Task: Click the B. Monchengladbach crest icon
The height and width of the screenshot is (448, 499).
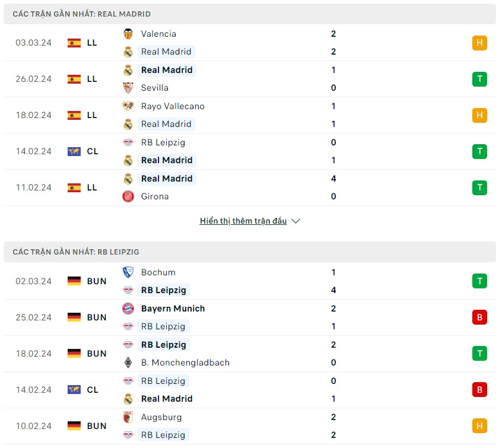Action: [128, 363]
